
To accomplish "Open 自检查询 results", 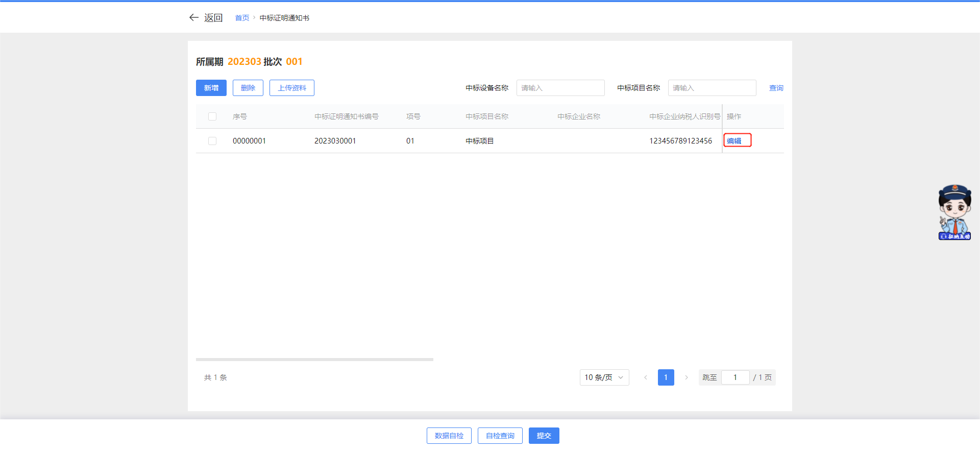I will [500, 436].
